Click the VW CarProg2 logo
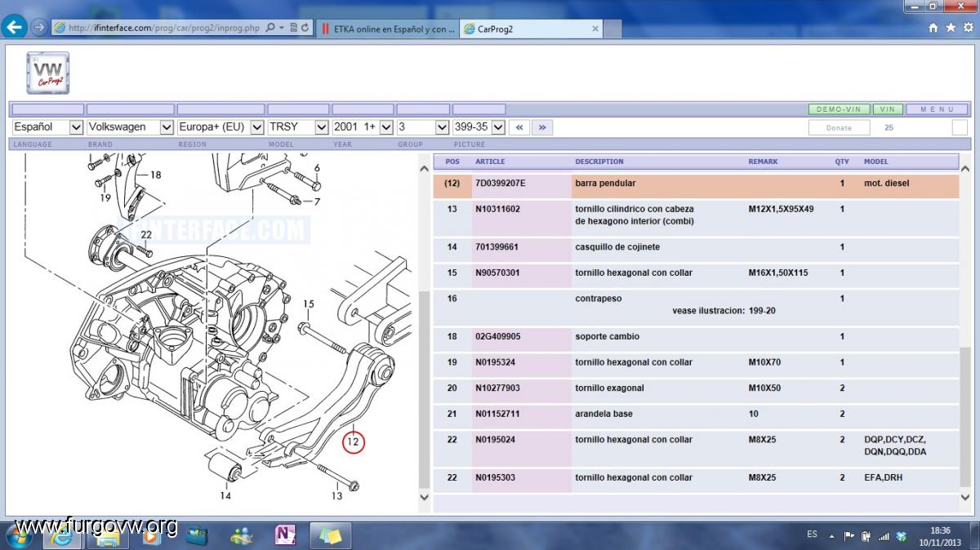Screen dimensions: 980x550 click(47, 73)
